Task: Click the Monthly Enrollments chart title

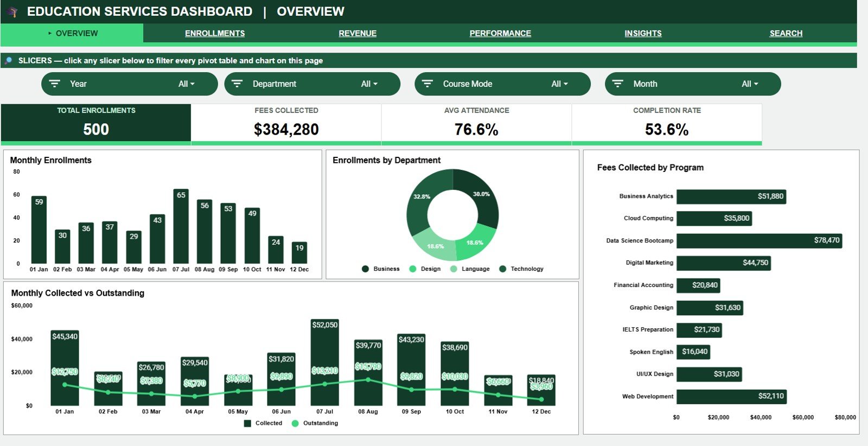Action: [50, 160]
